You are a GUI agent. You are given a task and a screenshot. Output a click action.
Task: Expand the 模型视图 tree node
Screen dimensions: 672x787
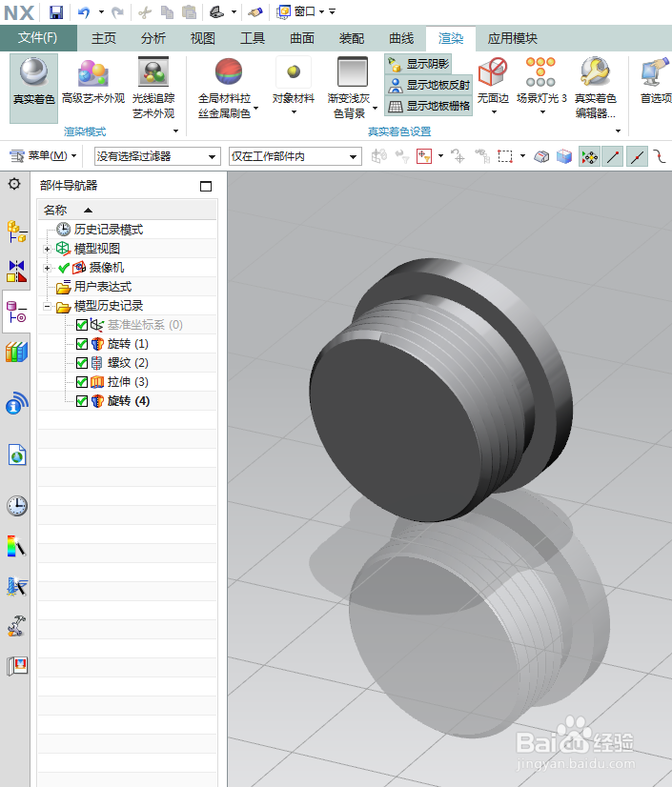click(x=47, y=249)
